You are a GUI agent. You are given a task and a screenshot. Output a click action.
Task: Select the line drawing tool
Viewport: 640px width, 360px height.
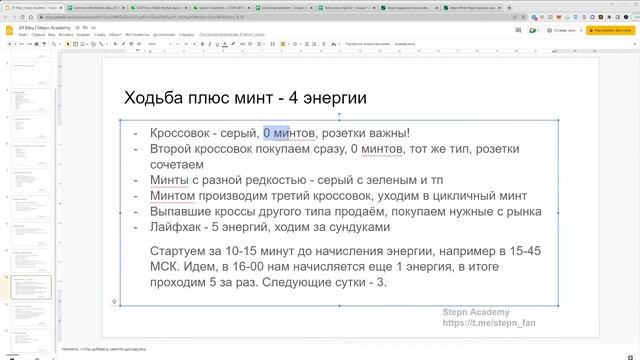(101, 44)
